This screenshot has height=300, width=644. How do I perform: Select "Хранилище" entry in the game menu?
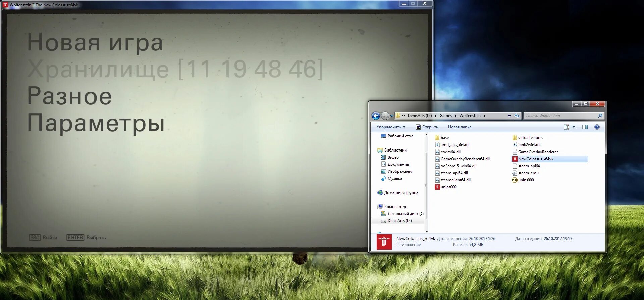pos(175,69)
